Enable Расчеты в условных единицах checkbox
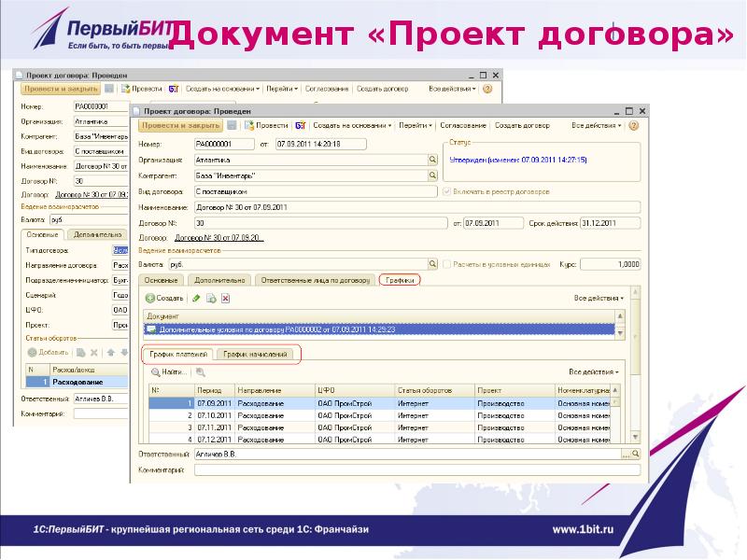This screenshot has width=747, height=560. [x=445, y=264]
